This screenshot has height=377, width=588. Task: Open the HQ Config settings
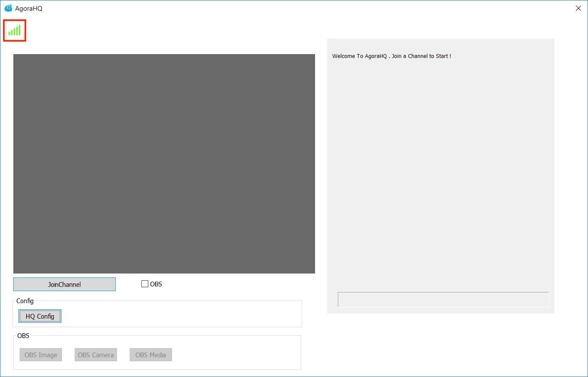(40, 316)
